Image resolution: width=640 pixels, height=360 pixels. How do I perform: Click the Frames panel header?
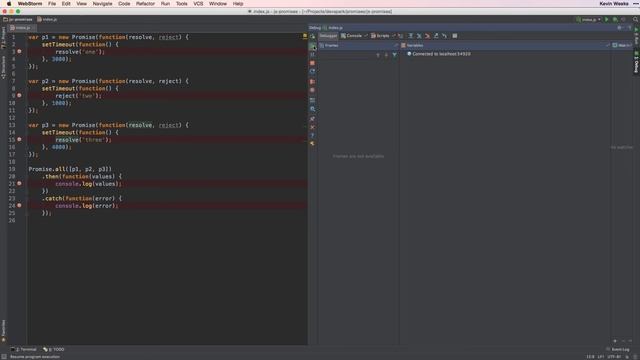(x=358, y=45)
